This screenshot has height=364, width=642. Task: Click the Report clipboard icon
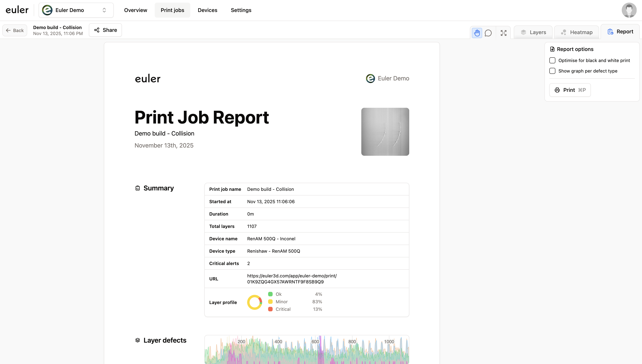(x=610, y=31)
